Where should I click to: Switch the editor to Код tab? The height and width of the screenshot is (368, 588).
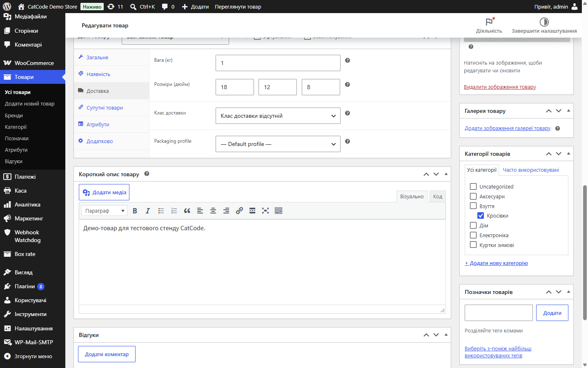tap(438, 197)
